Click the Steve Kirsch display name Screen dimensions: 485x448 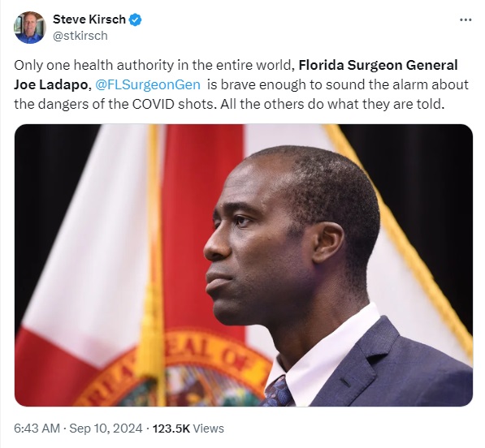(x=89, y=19)
